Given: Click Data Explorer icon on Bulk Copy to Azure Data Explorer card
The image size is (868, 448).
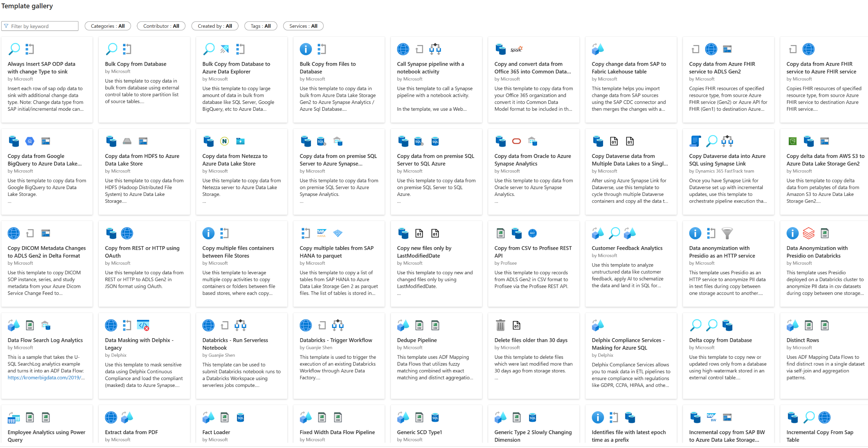Looking at the screenshot, I should click(x=225, y=49).
